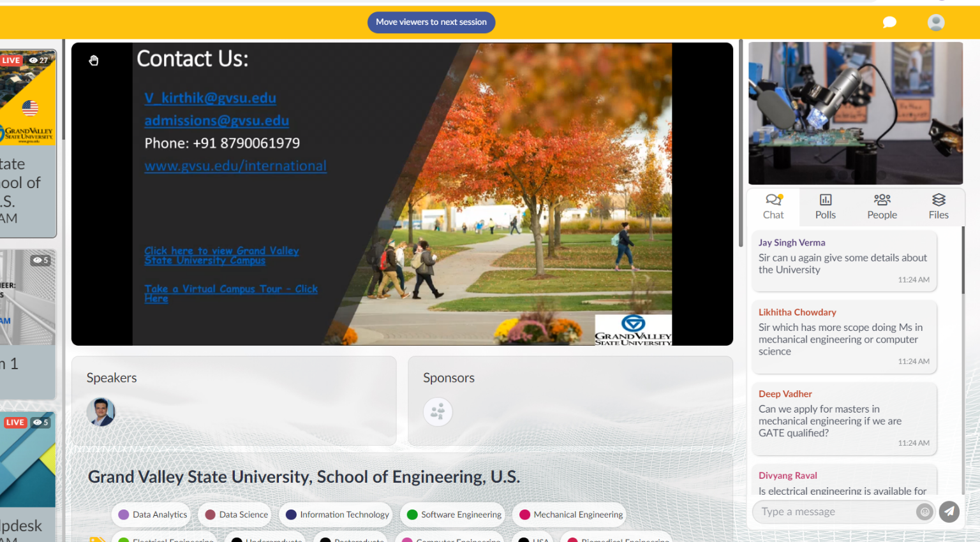Image resolution: width=980 pixels, height=542 pixels.
Task: Click Deep Vadher's chat message
Action: (x=844, y=418)
